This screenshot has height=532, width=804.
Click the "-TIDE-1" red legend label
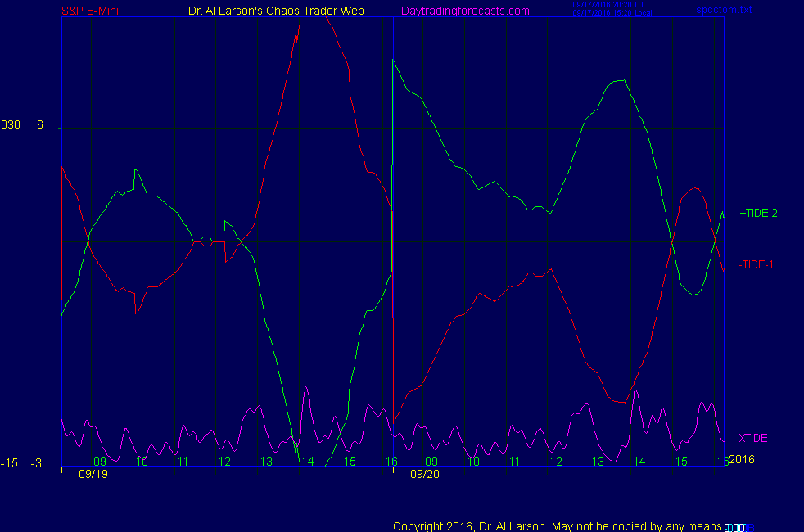point(756,264)
